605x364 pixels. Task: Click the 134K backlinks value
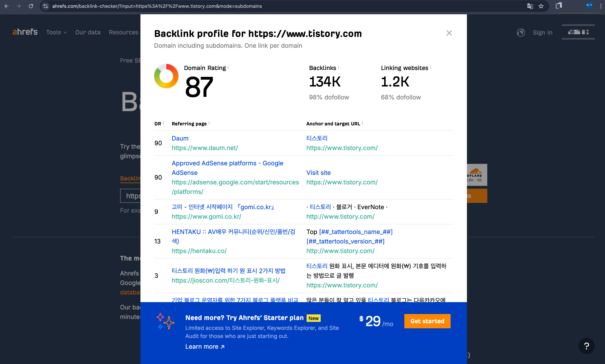click(x=325, y=82)
